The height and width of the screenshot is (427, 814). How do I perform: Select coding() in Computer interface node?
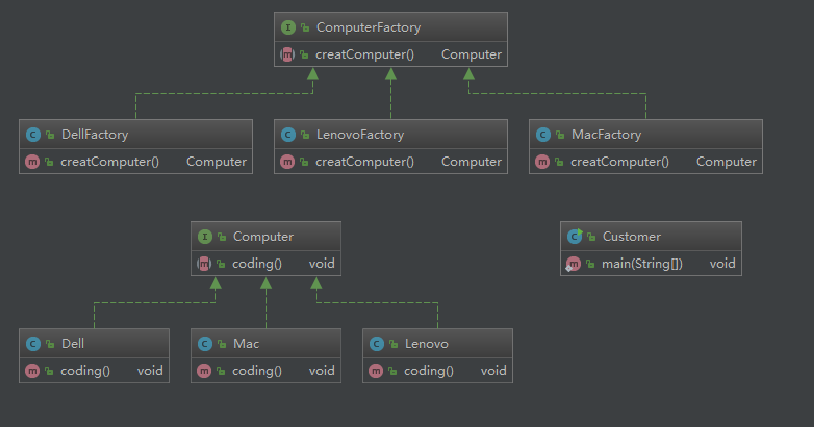256,264
